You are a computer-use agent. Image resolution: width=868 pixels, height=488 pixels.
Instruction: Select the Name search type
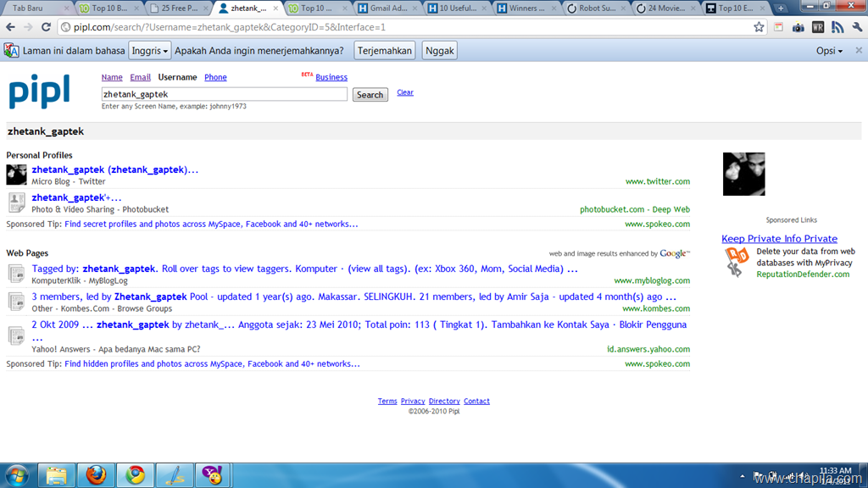(x=112, y=77)
